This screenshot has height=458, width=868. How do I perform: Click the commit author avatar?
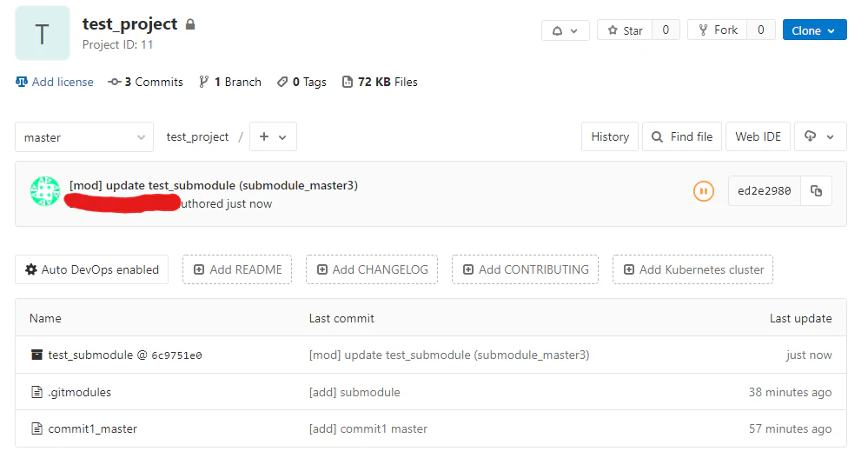[45, 191]
